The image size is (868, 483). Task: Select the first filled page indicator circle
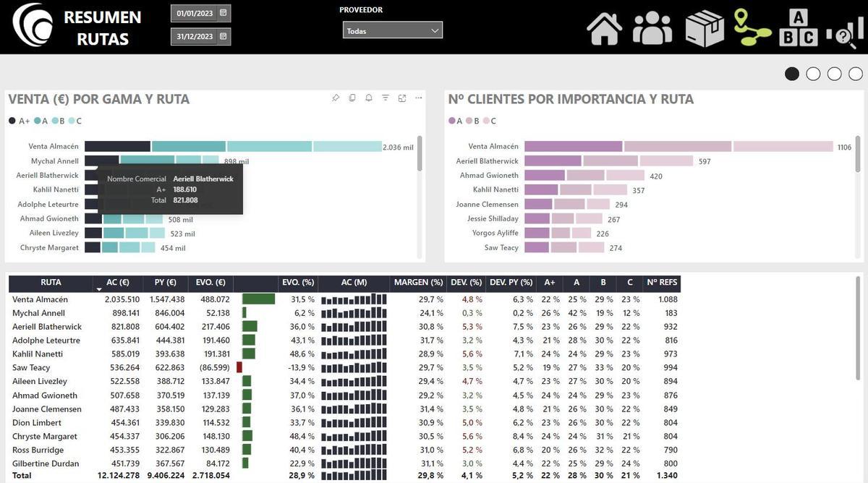(x=792, y=74)
